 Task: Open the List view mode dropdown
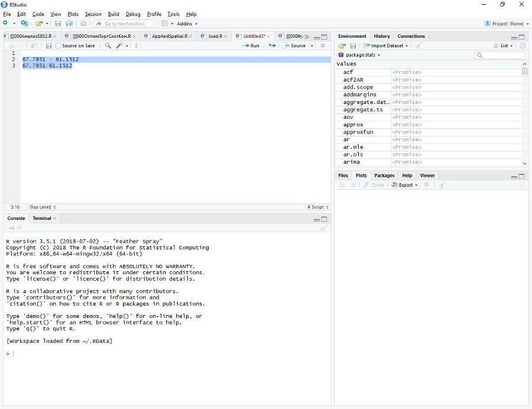(503, 46)
